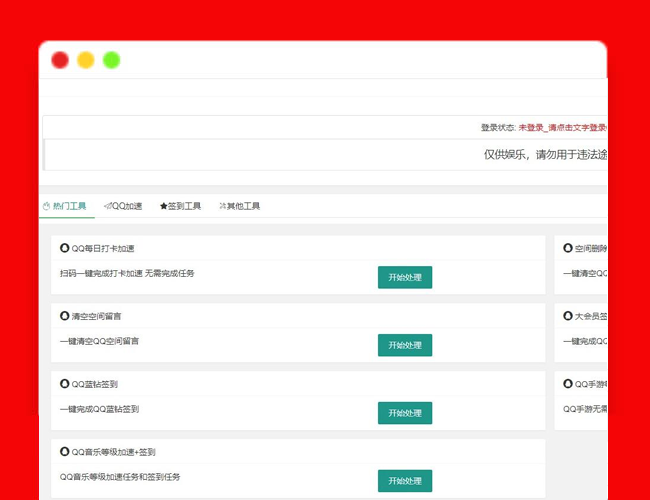The height and width of the screenshot is (500, 650).
Task: Click the green maximize window button
Action: (112, 60)
